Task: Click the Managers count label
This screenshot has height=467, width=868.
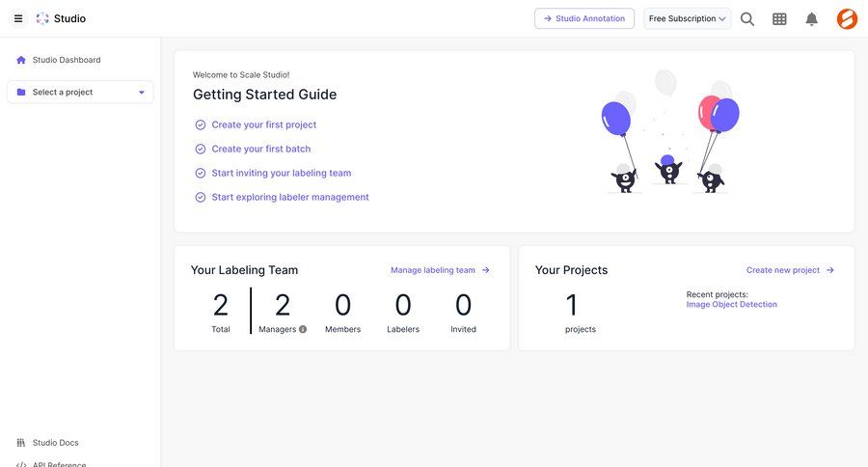Action: click(278, 329)
